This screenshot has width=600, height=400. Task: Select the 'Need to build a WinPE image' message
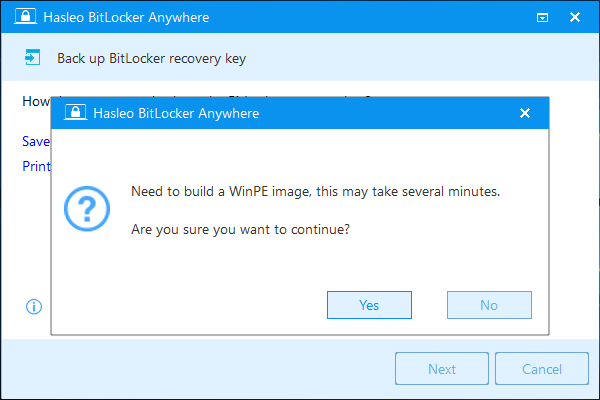click(315, 191)
